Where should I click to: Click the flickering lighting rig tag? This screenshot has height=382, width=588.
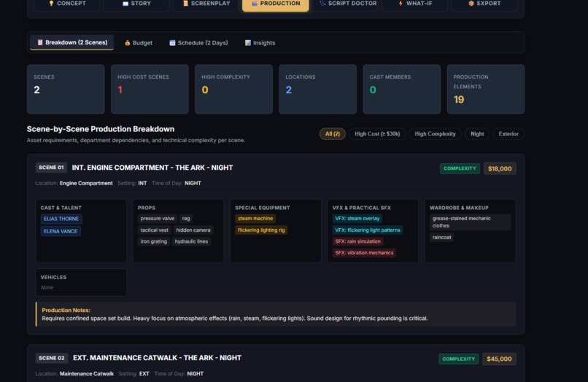pos(261,230)
